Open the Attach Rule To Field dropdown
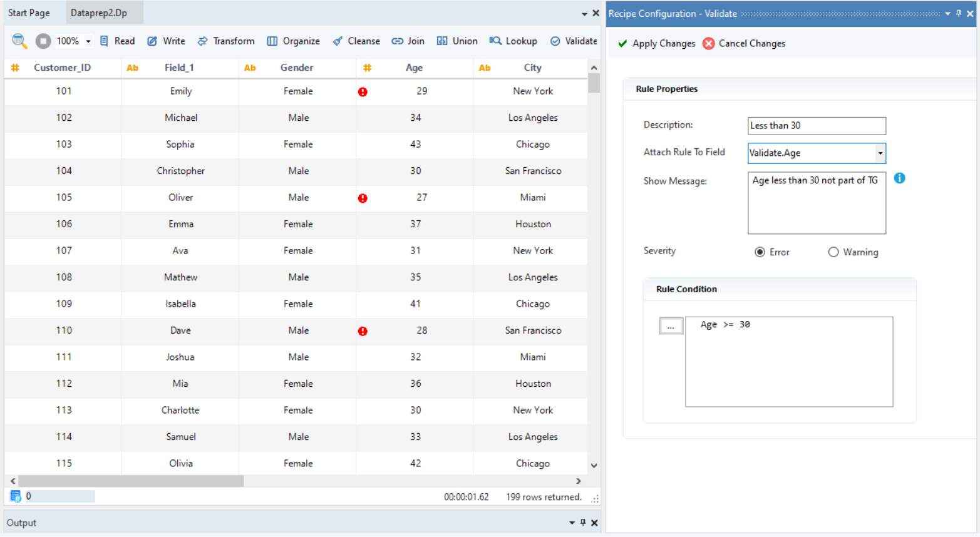The width and height of the screenshot is (980, 537). 880,153
